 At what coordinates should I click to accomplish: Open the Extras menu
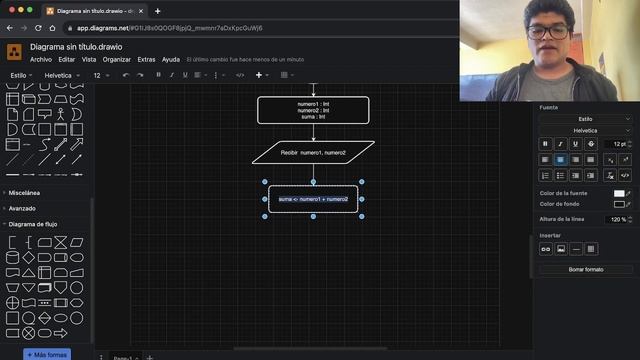tap(146, 60)
